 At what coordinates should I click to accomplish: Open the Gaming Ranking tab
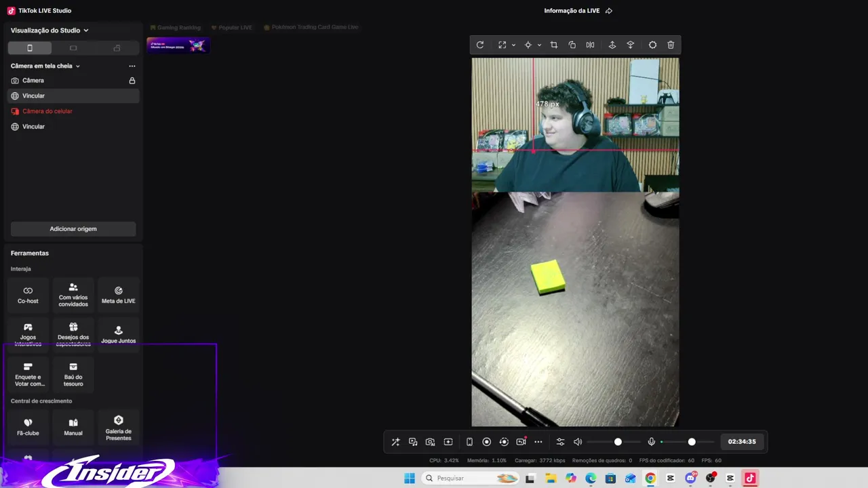click(176, 28)
